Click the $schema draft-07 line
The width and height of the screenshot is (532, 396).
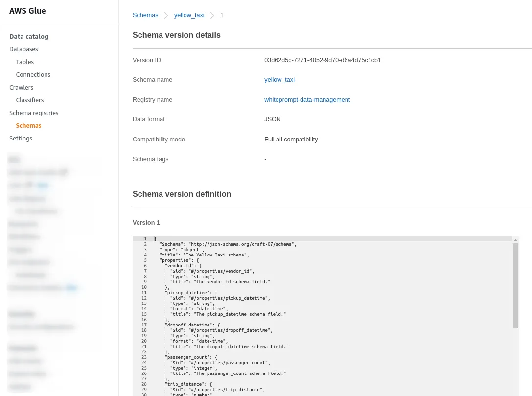point(228,244)
